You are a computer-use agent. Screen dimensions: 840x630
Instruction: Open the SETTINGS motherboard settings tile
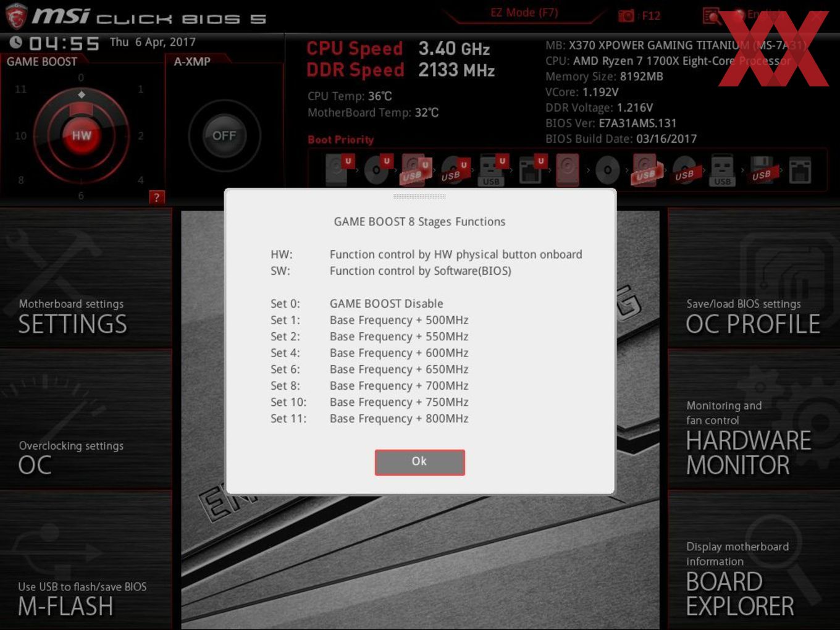(x=86, y=279)
